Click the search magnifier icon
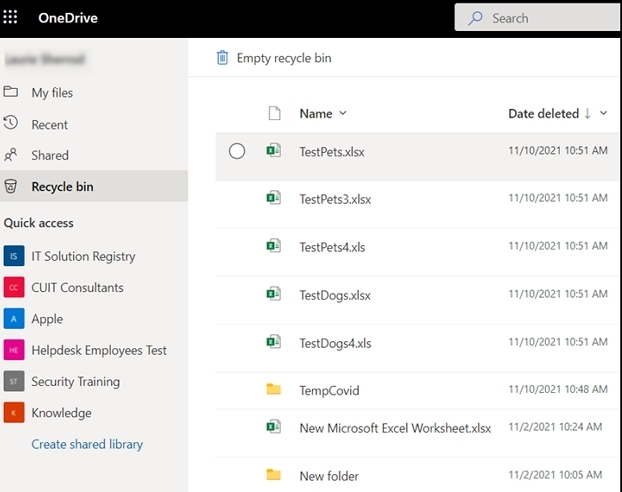The height and width of the screenshot is (492, 622). coord(475,18)
